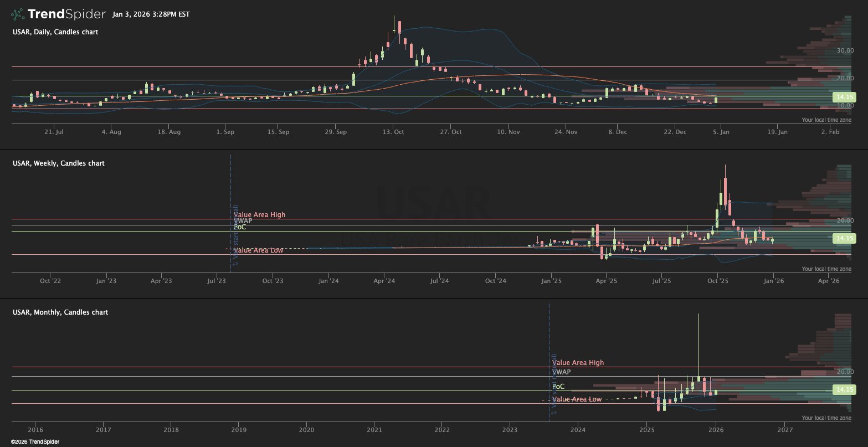
Task: Select the 'USAR, Monthly, Candles chart' title
Action: tap(60, 312)
